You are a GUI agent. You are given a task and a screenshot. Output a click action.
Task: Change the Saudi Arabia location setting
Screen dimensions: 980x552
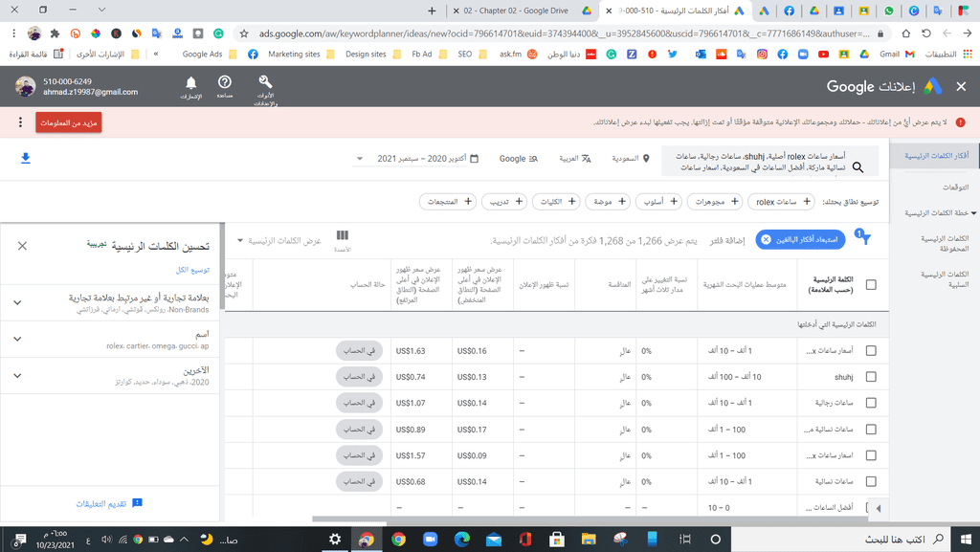[x=631, y=159]
